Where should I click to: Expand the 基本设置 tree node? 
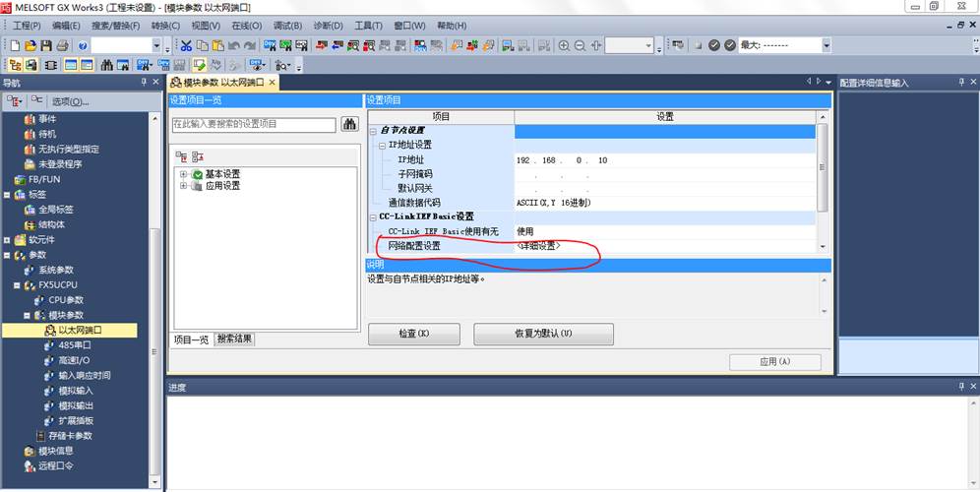pos(183,174)
